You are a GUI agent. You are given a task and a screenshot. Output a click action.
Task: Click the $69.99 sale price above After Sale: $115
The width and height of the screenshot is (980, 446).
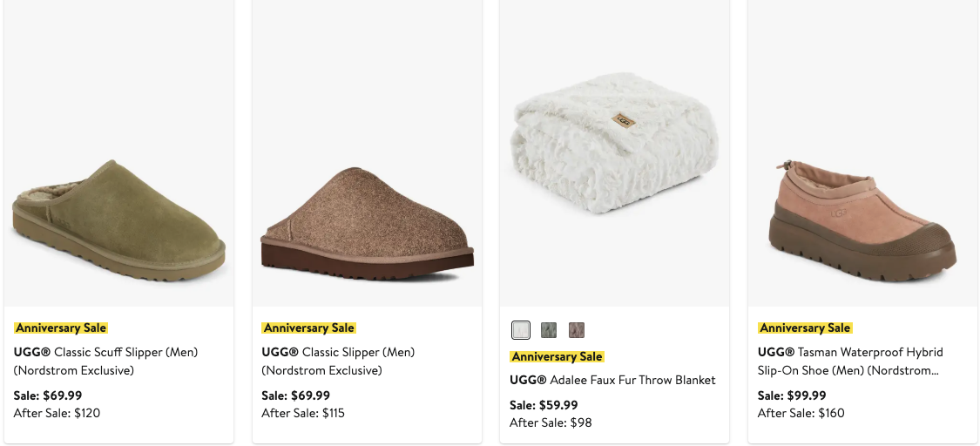(296, 395)
